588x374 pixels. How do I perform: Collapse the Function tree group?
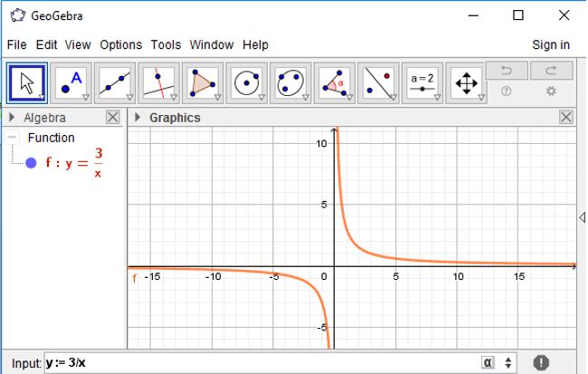(13, 138)
